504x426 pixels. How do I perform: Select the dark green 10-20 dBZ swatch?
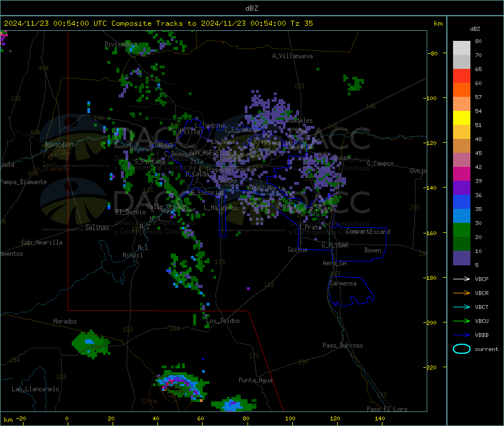(461, 244)
